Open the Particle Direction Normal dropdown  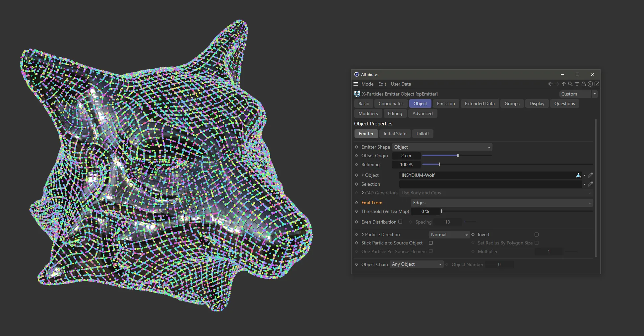449,235
